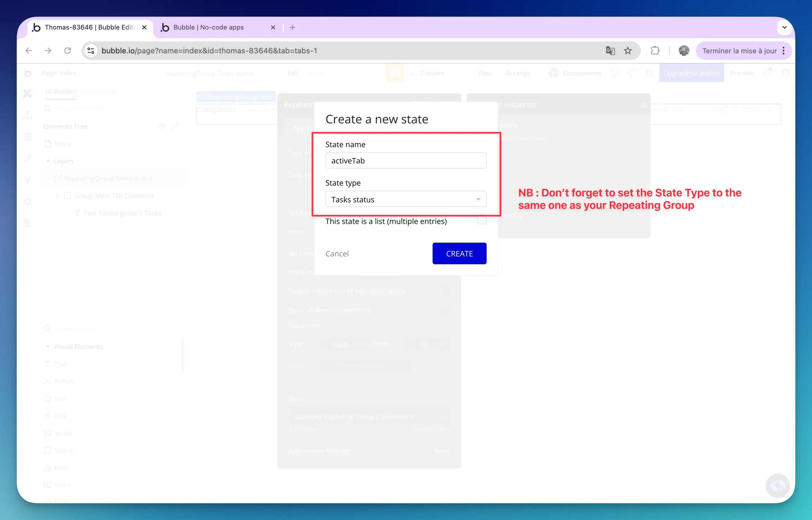Open the Arrange menu
Screen dimensions: 812x520
(518, 73)
